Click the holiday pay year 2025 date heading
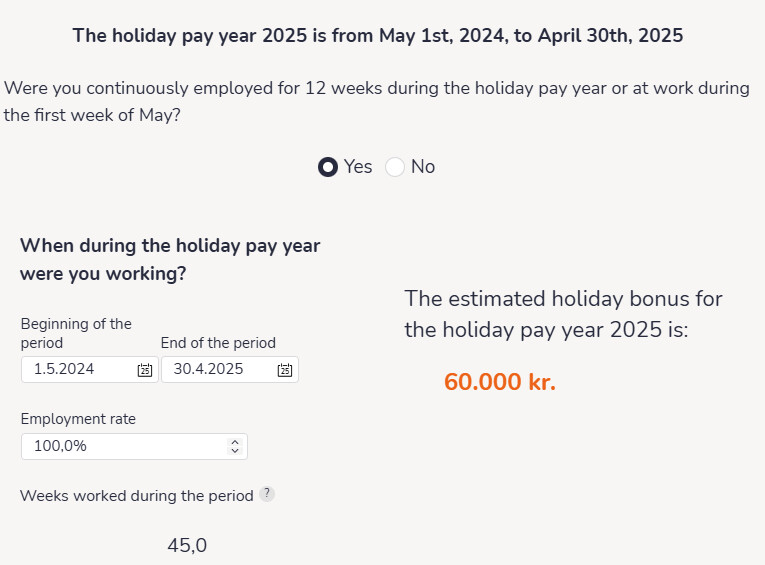This screenshot has width=765, height=565. click(x=378, y=36)
